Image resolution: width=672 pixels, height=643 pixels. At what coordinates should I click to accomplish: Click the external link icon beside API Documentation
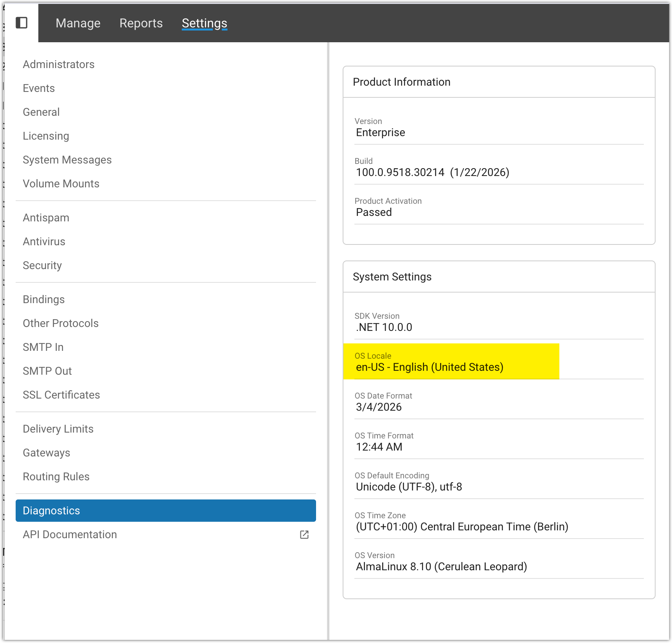click(x=304, y=535)
